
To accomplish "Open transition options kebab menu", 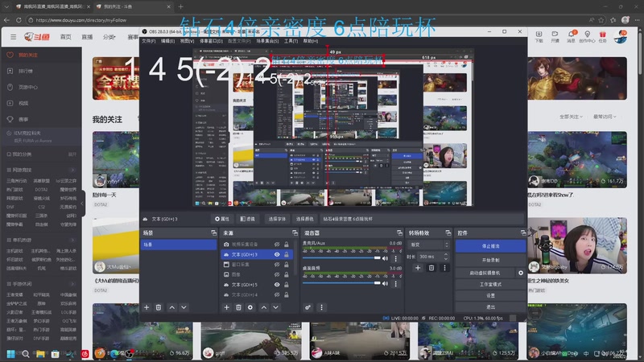I will click(444, 268).
